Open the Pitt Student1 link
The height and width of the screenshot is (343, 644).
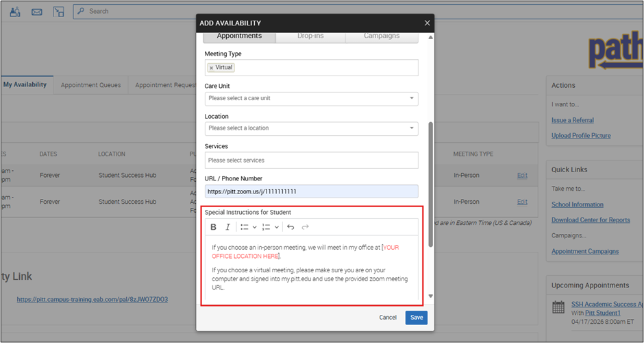pyautogui.click(x=602, y=313)
